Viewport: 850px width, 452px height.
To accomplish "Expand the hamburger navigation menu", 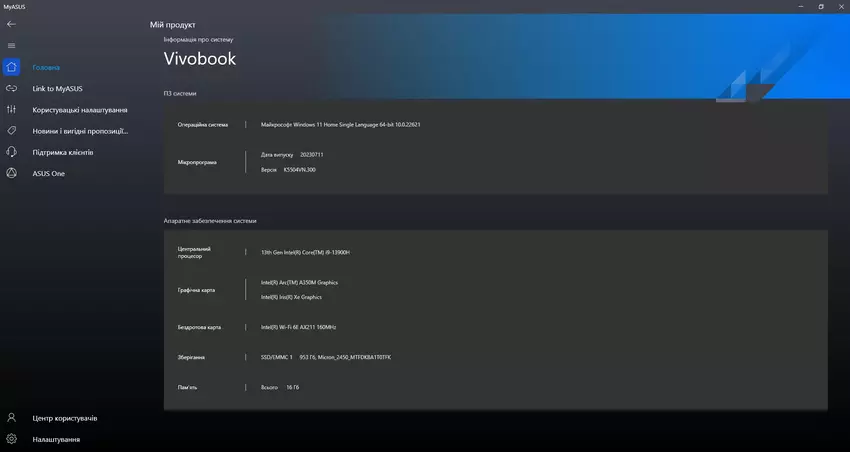I will tap(11, 46).
